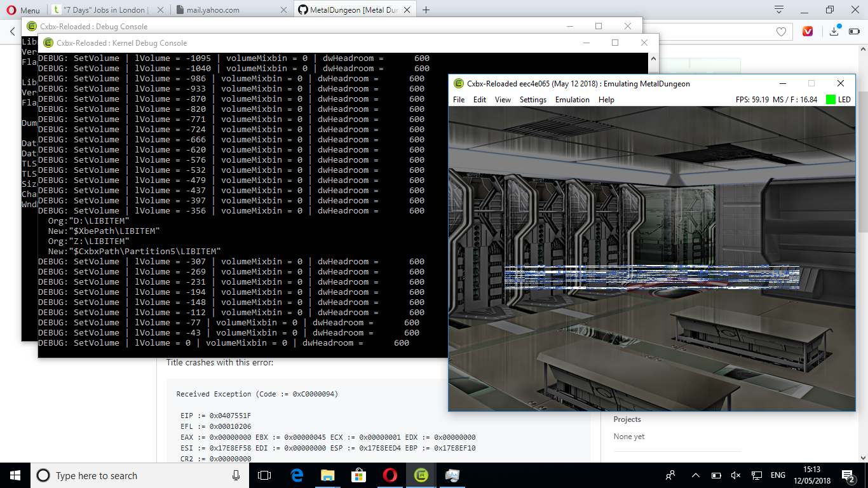Select the MetalDungeon GitHub tab
This screenshot has height=488, width=868.
tap(355, 10)
